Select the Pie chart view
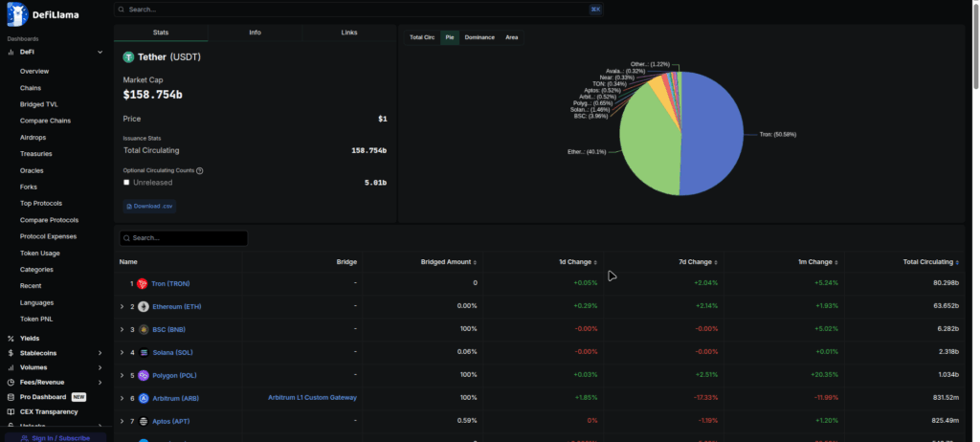The width and height of the screenshot is (980, 442). (x=450, y=37)
